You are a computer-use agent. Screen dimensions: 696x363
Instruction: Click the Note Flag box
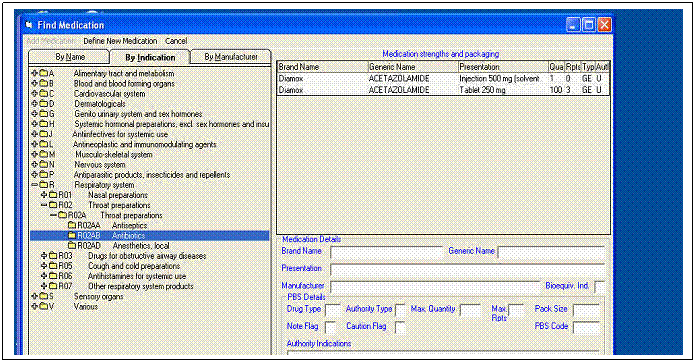[330, 327]
